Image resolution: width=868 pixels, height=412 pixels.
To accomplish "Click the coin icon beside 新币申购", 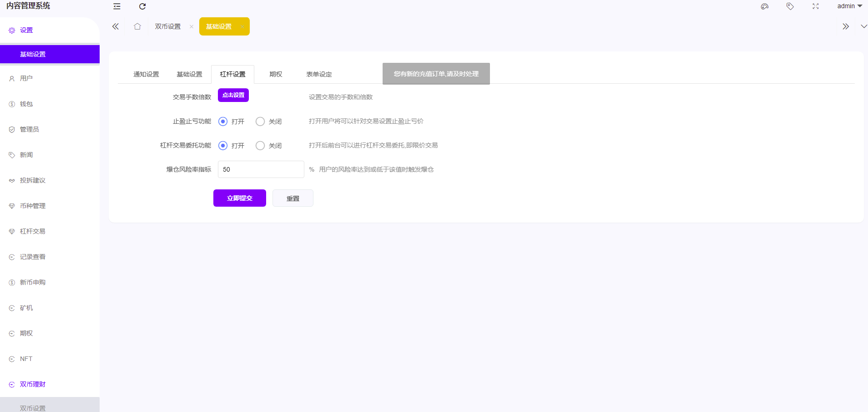I will point(12,283).
